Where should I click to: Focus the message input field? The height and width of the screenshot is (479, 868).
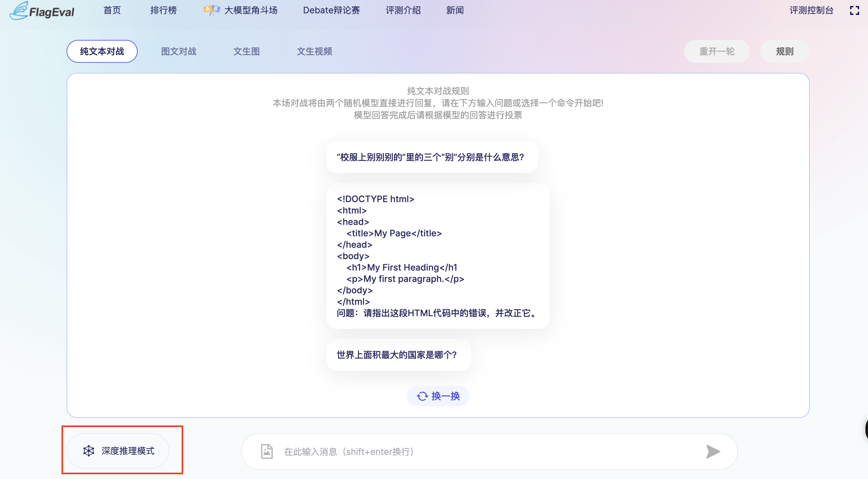tap(489, 451)
